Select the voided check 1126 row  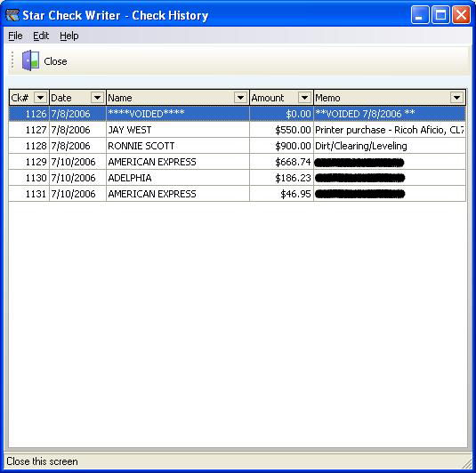tap(237, 114)
